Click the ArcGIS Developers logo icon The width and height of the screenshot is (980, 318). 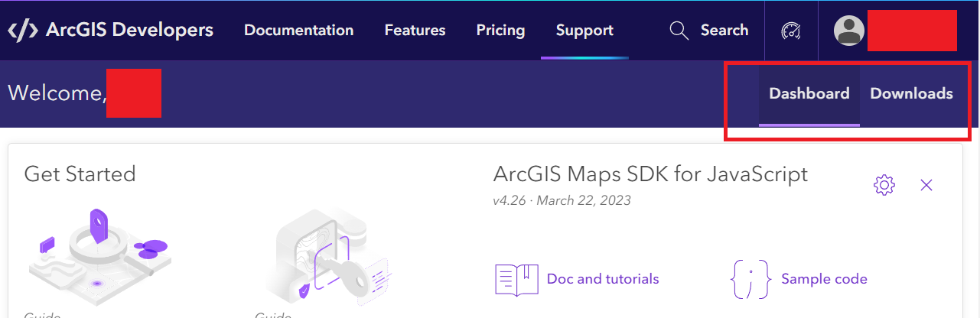[22, 31]
